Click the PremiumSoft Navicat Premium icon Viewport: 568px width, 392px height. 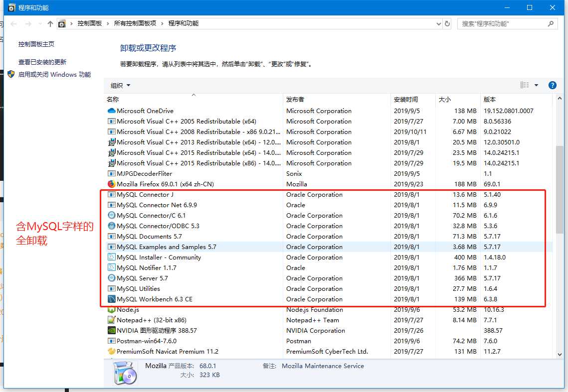point(112,352)
